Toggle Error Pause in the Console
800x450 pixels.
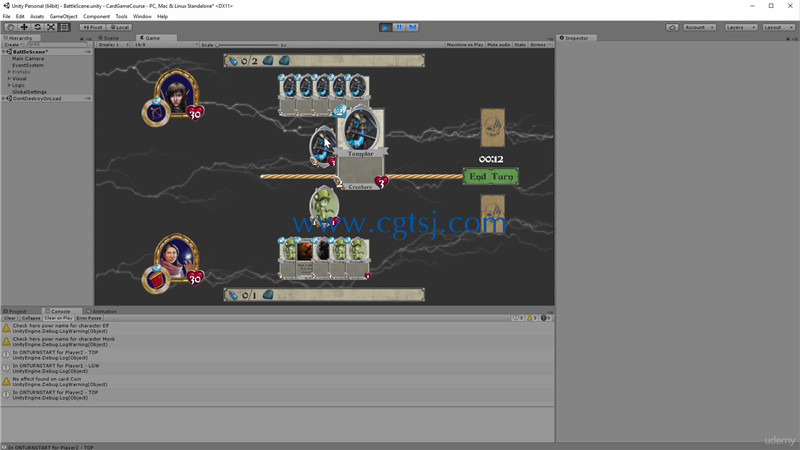pyautogui.click(x=89, y=318)
